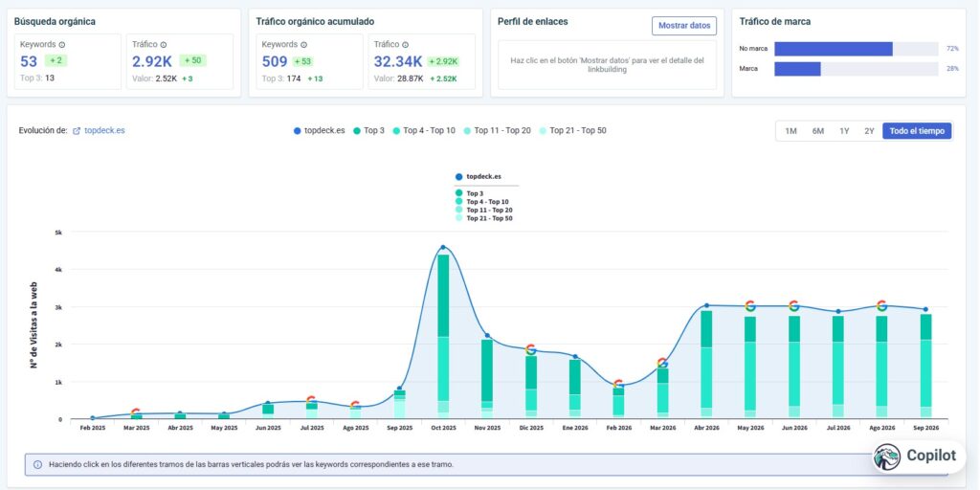
Task: Click the Nov 2025 bar in the chart
Action: (x=487, y=379)
